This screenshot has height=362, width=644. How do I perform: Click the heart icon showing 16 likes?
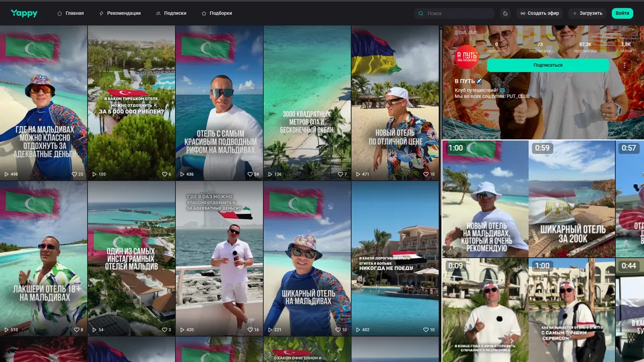coord(250,330)
